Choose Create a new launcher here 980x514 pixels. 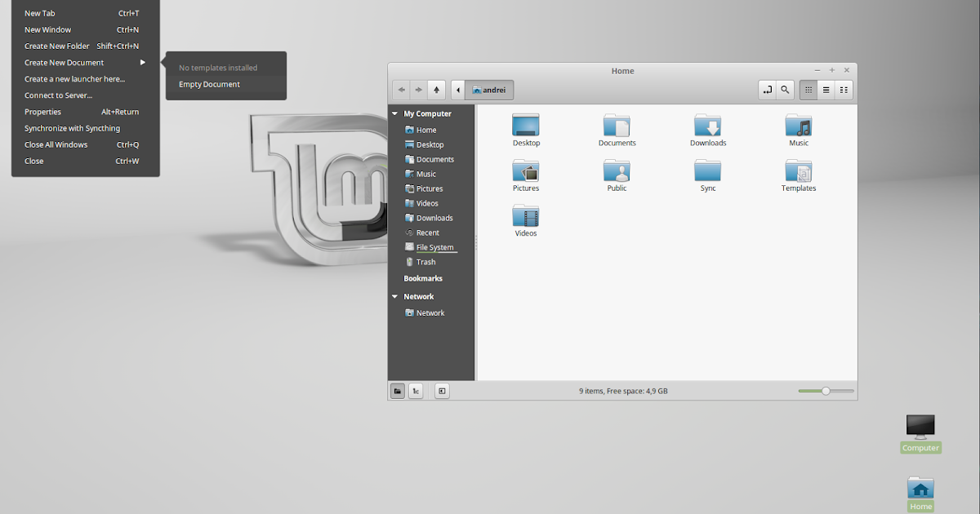point(85,79)
